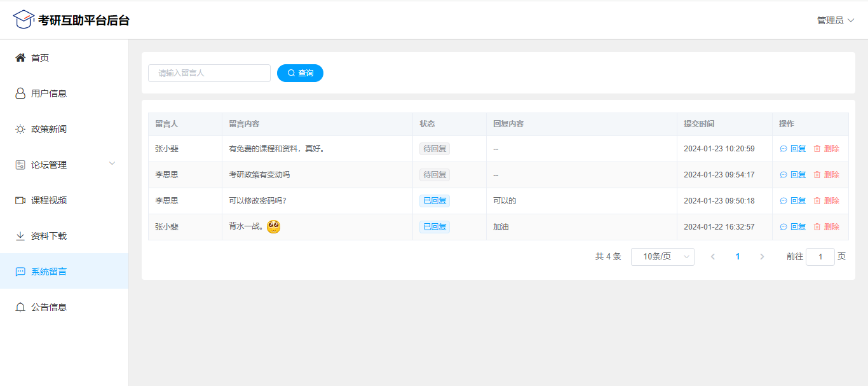This screenshot has height=386, width=868.
Task: Open the 公告信息 menu item
Action: pyautogui.click(x=49, y=307)
